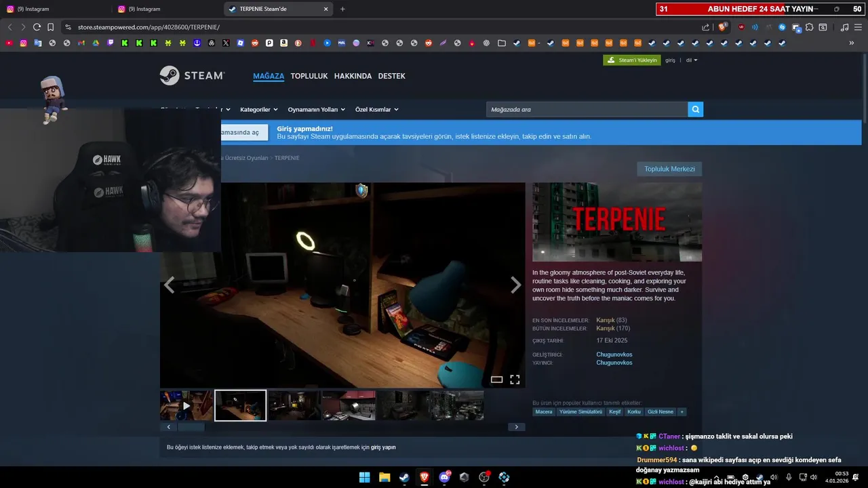
Task: Expand more tags with plus button
Action: click(682, 411)
